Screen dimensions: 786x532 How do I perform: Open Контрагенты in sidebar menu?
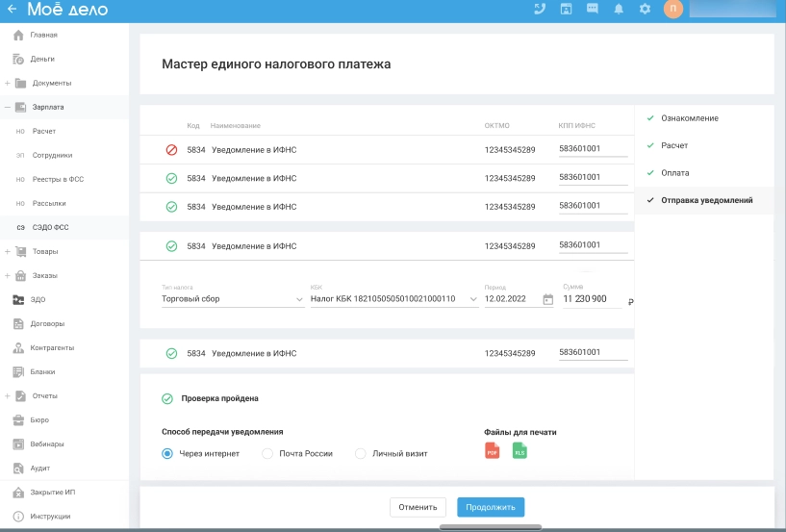click(52, 348)
